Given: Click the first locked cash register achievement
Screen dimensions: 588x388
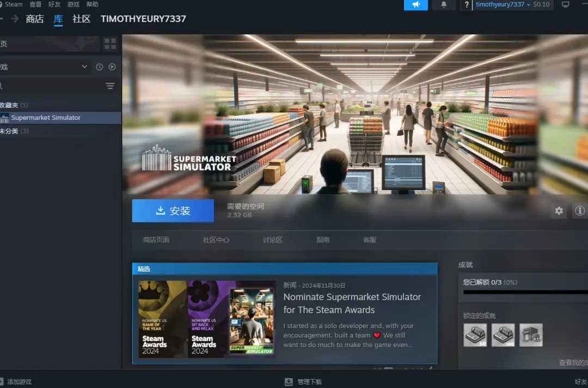Looking at the screenshot, I should (x=475, y=335).
